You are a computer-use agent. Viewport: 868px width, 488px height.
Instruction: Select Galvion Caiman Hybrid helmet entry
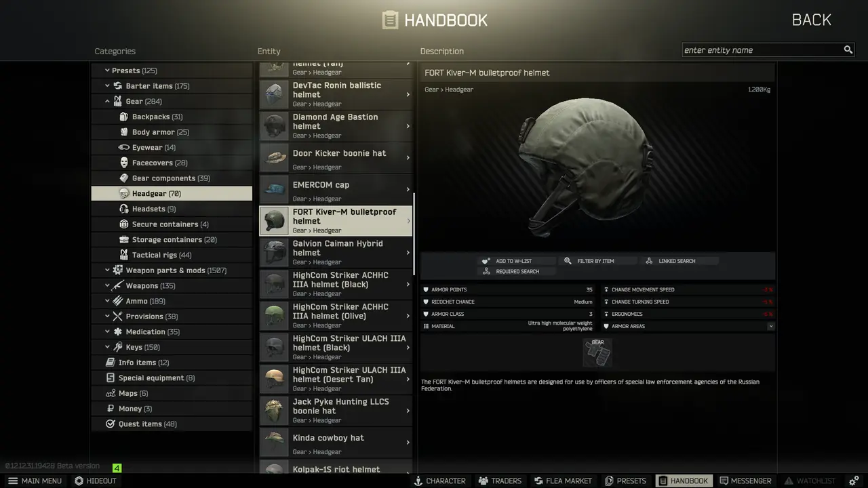click(336, 252)
